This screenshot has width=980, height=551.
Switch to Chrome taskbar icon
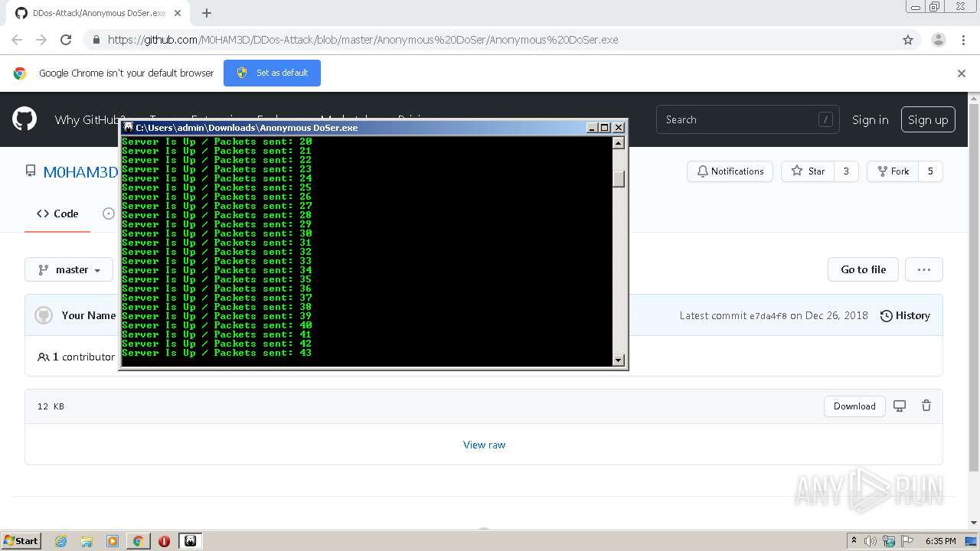[x=138, y=541]
